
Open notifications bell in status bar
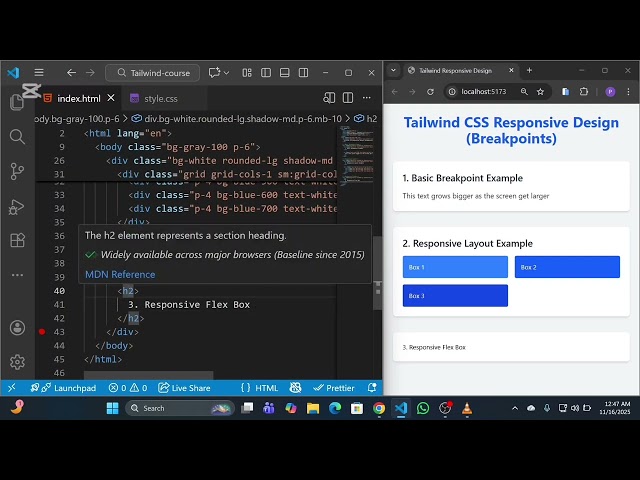click(x=372, y=388)
